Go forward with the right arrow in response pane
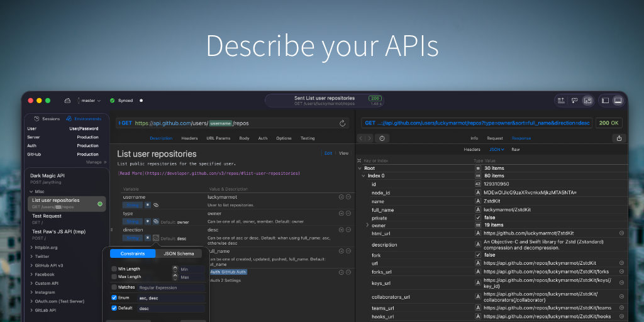The image size is (644, 322). [x=370, y=138]
